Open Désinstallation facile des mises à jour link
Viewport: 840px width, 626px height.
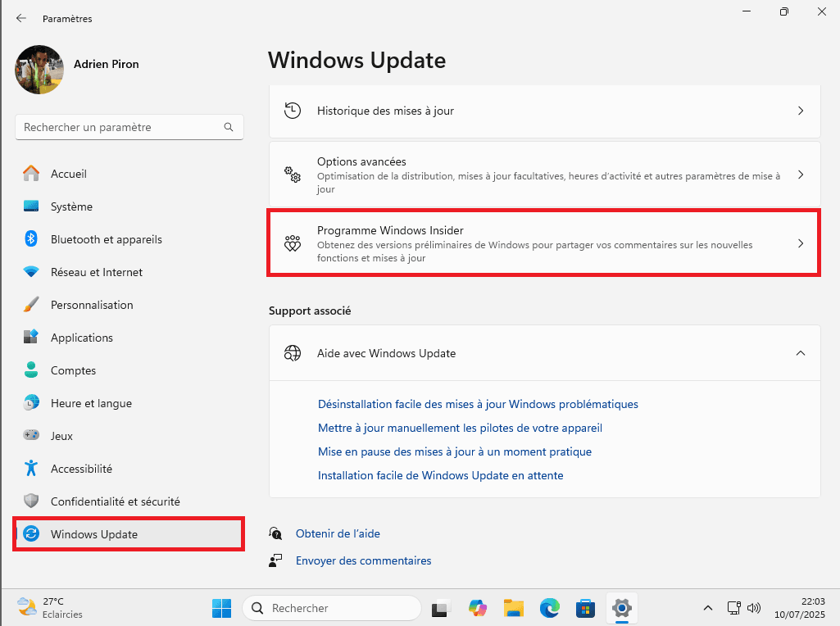478,404
